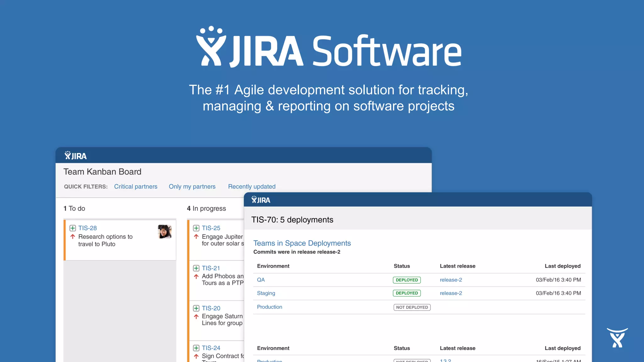Click the priority arrow on the TIS-24 card
This screenshot has width=644, height=362.
196,356
